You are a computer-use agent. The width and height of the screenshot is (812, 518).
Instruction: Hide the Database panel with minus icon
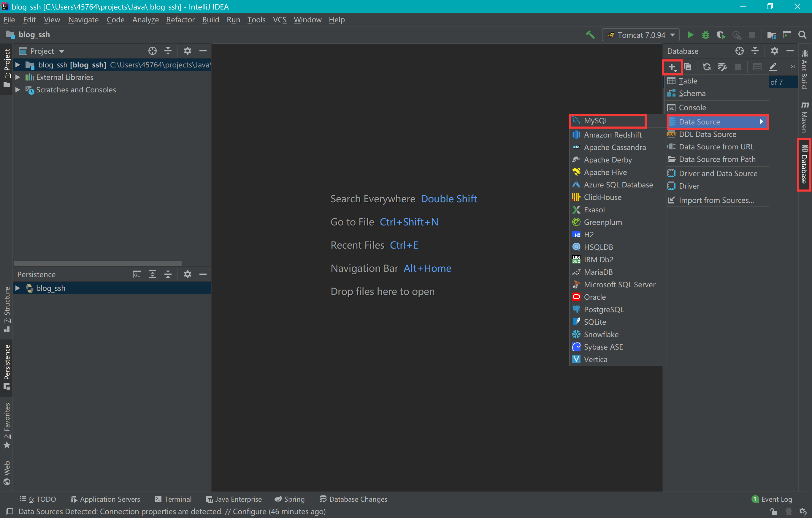[790, 51]
